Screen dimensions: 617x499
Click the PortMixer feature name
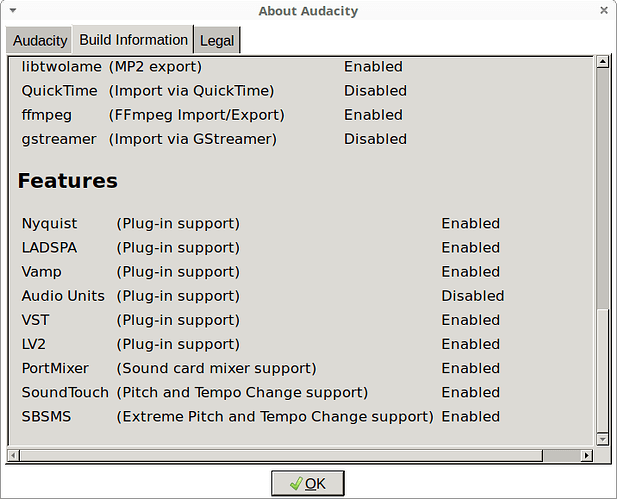pos(55,368)
